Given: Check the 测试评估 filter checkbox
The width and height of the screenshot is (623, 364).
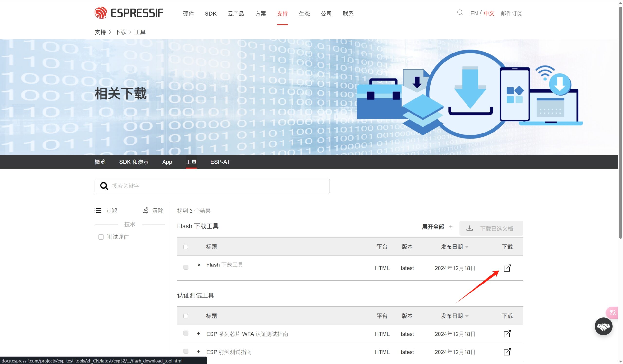Looking at the screenshot, I should [x=101, y=237].
